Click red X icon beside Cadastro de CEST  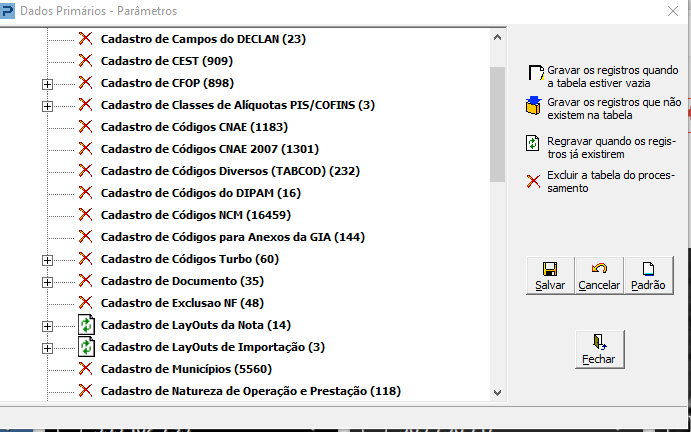pos(85,60)
